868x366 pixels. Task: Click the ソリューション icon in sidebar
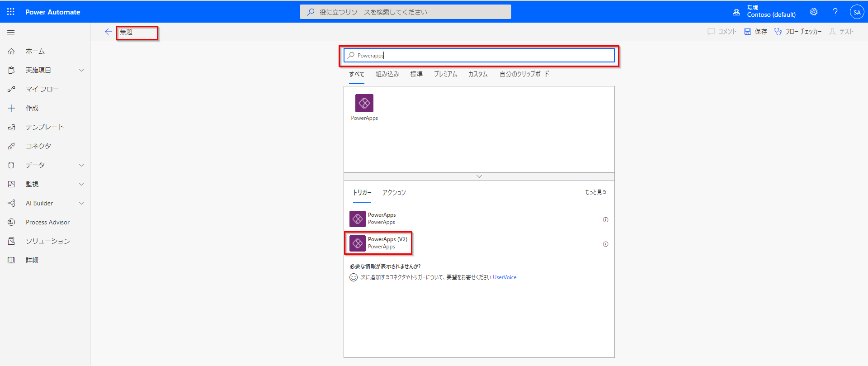[x=11, y=241]
